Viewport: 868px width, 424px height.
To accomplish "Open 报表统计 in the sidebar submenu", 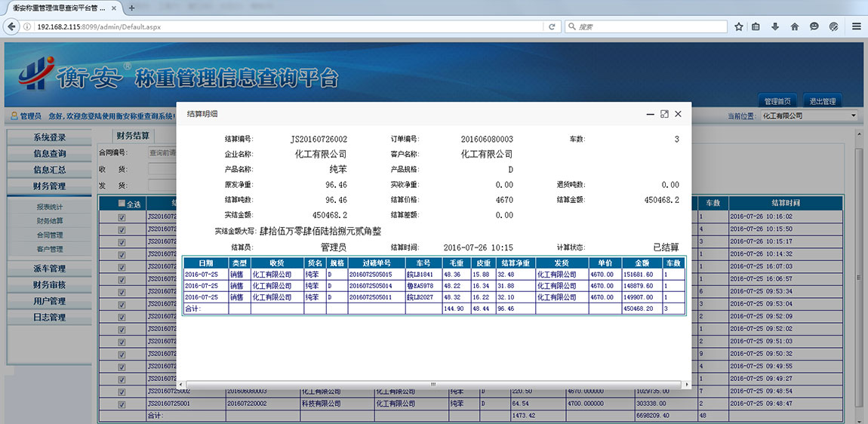I will (50, 207).
